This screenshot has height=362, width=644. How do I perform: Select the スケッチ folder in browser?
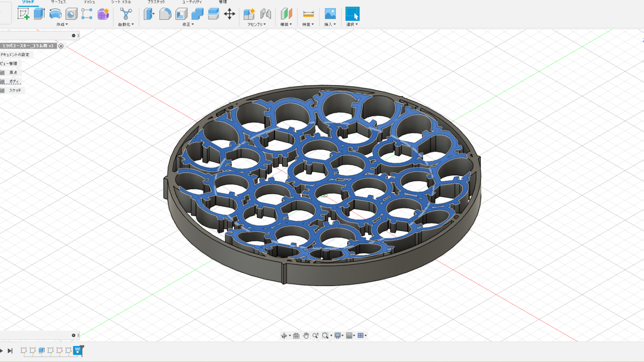tap(15, 90)
